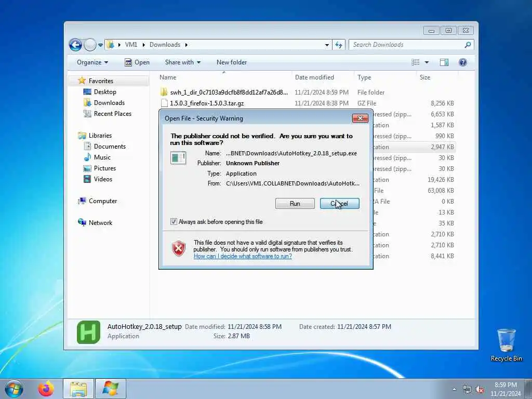The width and height of the screenshot is (532, 399).
Task: Click the search magnifier icon
Action: [x=468, y=45]
